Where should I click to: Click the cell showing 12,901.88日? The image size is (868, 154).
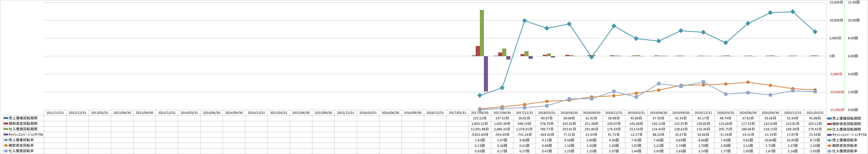click(480, 129)
